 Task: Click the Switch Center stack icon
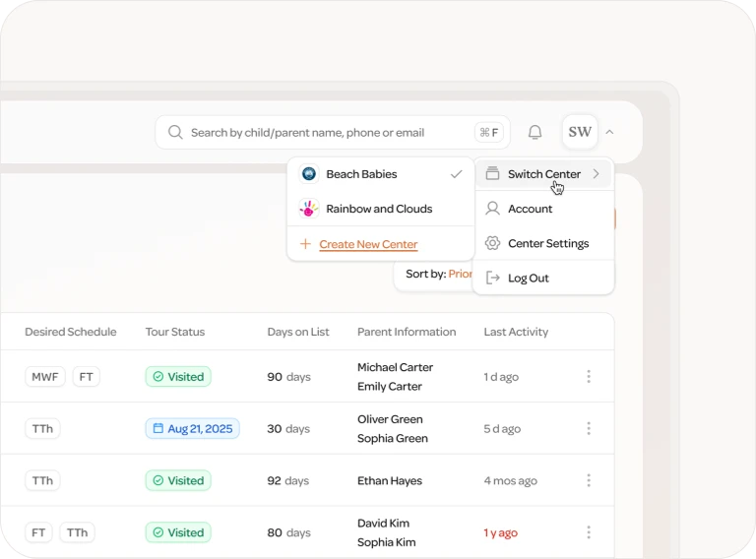[492, 173]
